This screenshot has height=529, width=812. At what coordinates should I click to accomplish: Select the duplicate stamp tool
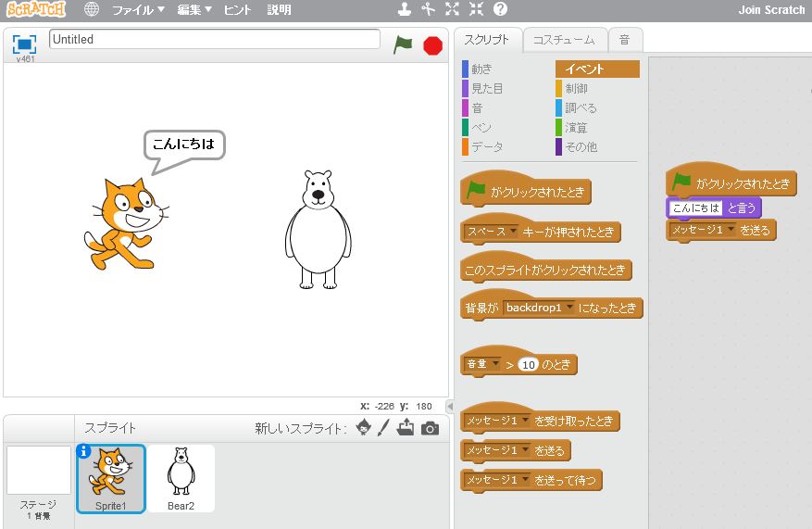pyautogui.click(x=404, y=10)
